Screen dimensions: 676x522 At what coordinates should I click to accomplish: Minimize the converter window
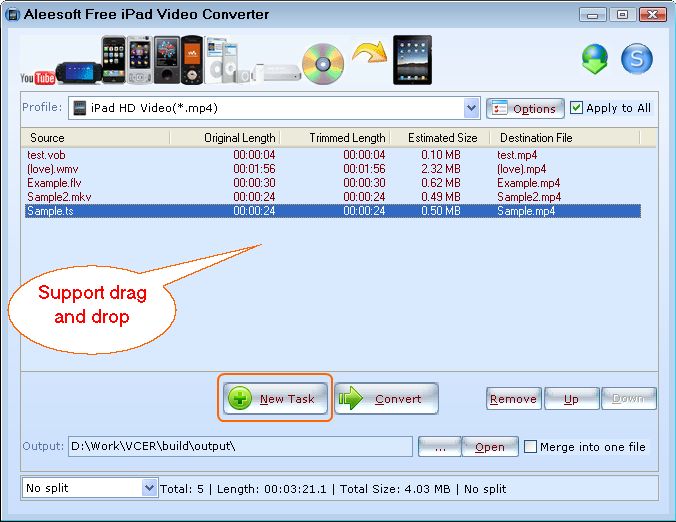(593, 15)
